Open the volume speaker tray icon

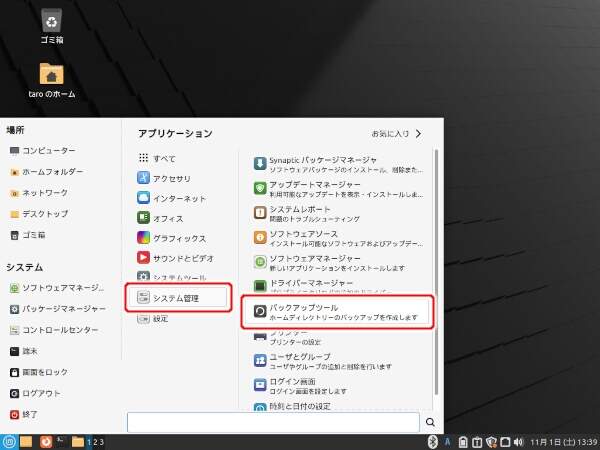click(518, 442)
